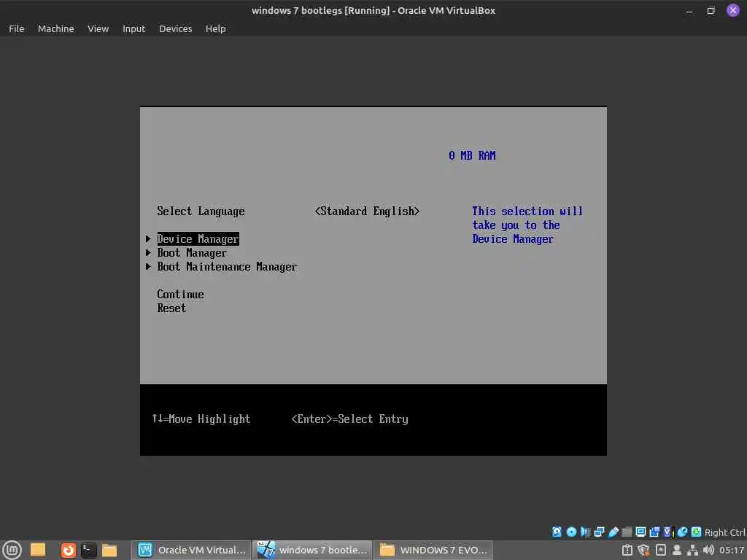The width and height of the screenshot is (747, 560).
Task: Click the arrow beside Device Manager
Action: coord(148,238)
